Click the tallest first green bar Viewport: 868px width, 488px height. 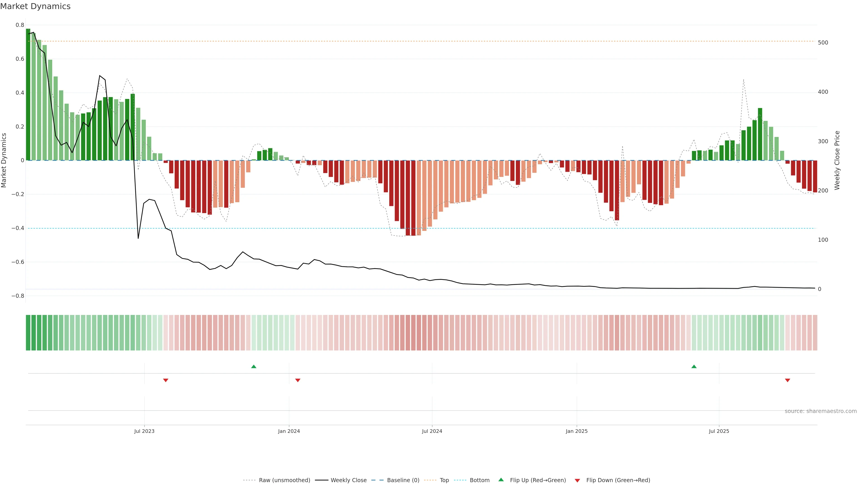click(28, 94)
